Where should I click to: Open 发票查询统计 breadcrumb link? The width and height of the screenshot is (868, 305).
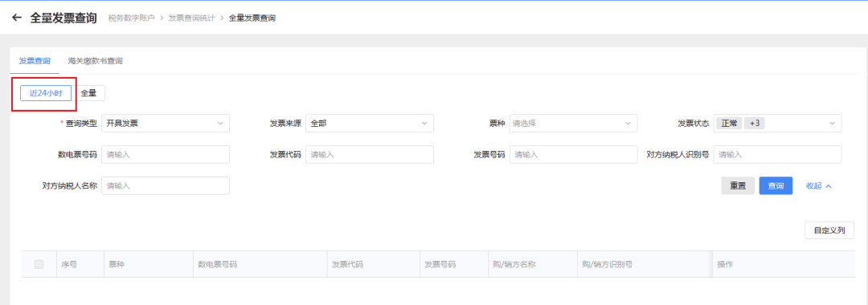[x=191, y=18]
